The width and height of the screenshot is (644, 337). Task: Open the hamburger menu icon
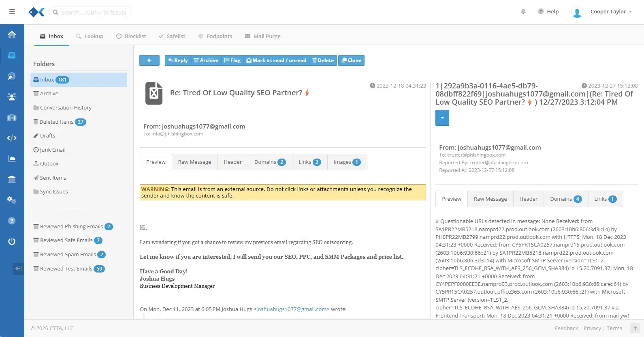(12, 12)
